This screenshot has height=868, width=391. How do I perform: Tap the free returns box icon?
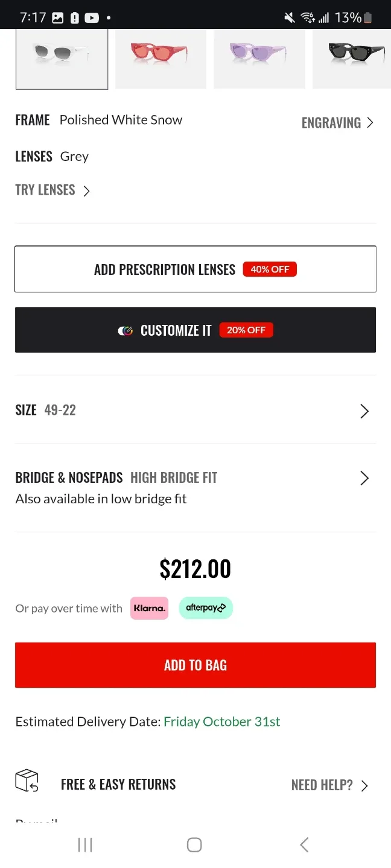click(27, 781)
